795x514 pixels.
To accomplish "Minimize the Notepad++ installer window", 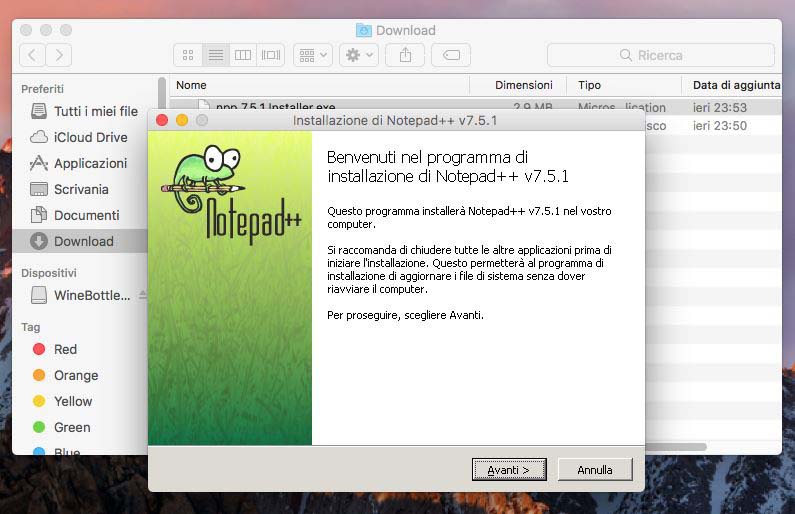I will tap(182, 120).
